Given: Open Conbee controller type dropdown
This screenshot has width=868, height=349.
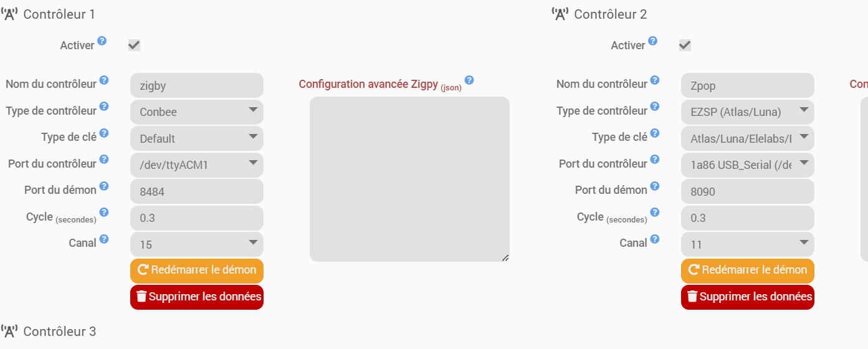Looking at the screenshot, I should 196,112.
